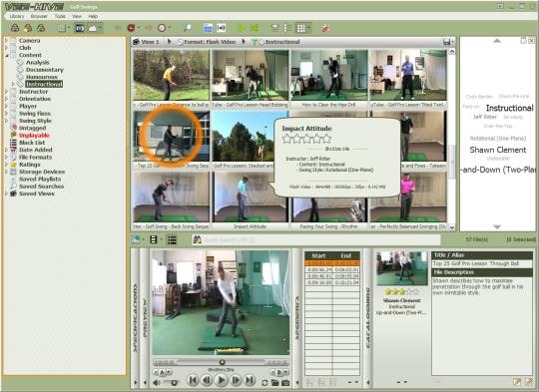Open the View menu

(77, 16)
